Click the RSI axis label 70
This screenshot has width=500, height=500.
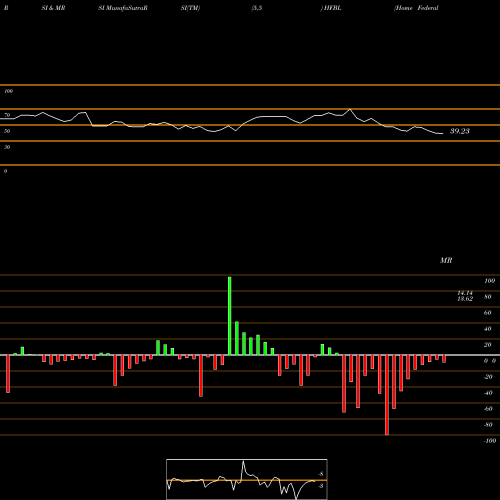click(7, 115)
